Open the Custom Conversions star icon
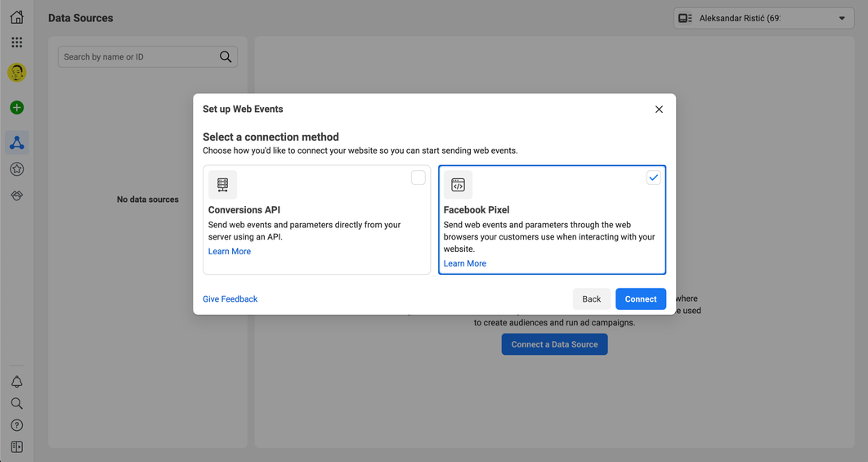This screenshot has width=868, height=462. click(16, 169)
